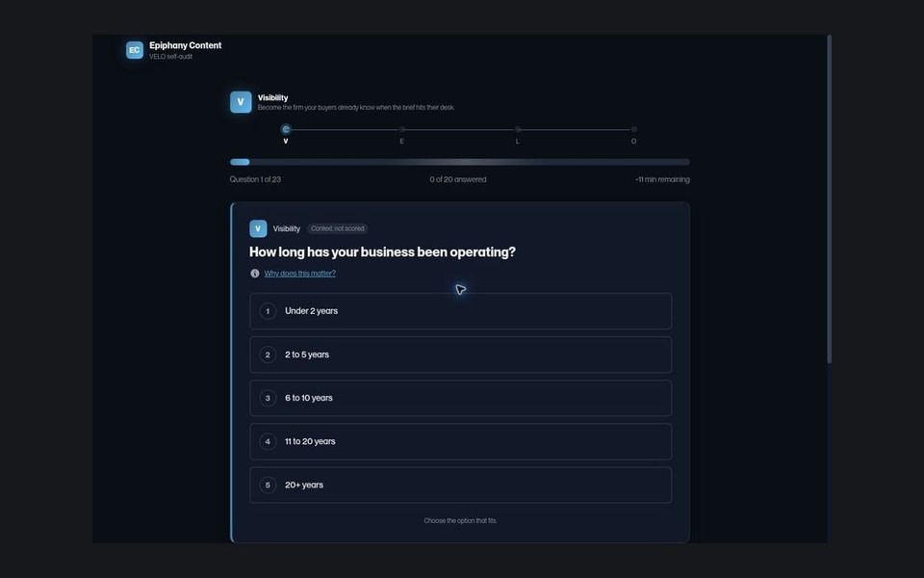Click the 'Question 1 of 23' label
This screenshot has width=924, height=578.
pos(255,179)
